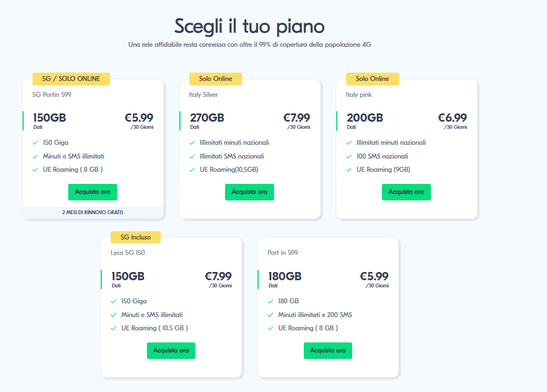Click checkmark next to Minuti illimitati e 200 SMS
This screenshot has width=547, height=392.
tap(271, 315)
